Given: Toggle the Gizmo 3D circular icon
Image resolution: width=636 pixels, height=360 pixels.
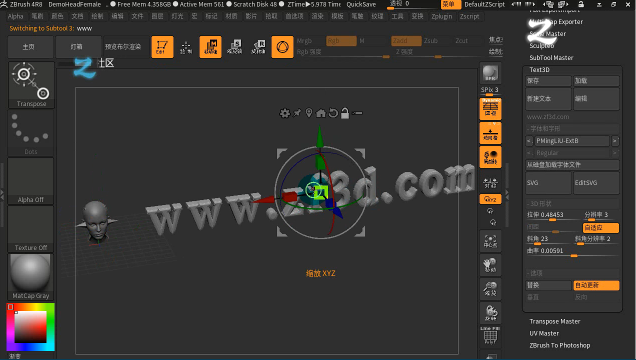Looking at the screenshot, I should pyautogui.click(x=282, y=47).
